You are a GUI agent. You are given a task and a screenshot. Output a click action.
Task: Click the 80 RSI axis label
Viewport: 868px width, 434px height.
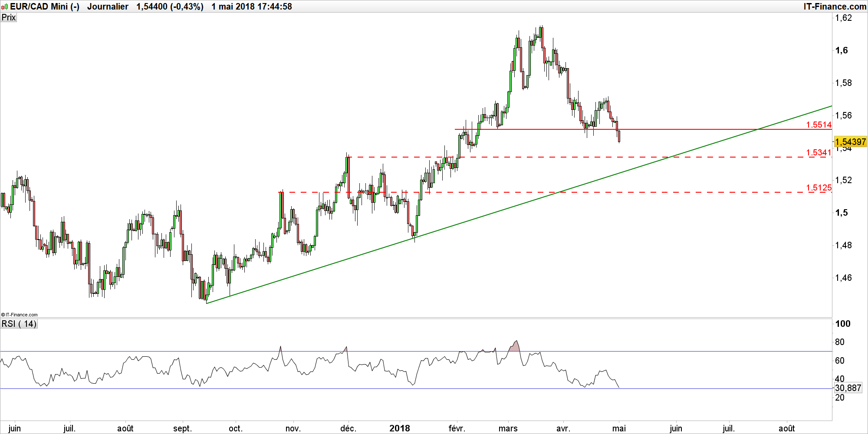840,342
